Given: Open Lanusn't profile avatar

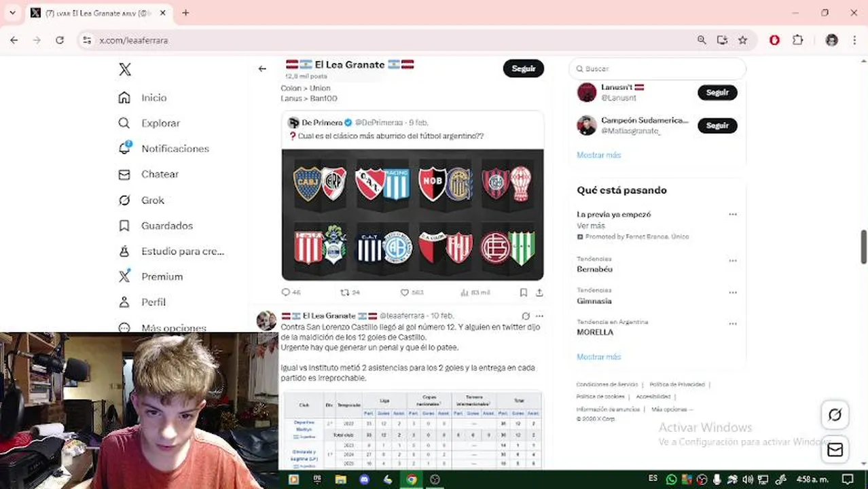Looking at the screenshot, I should pos(587,92).
